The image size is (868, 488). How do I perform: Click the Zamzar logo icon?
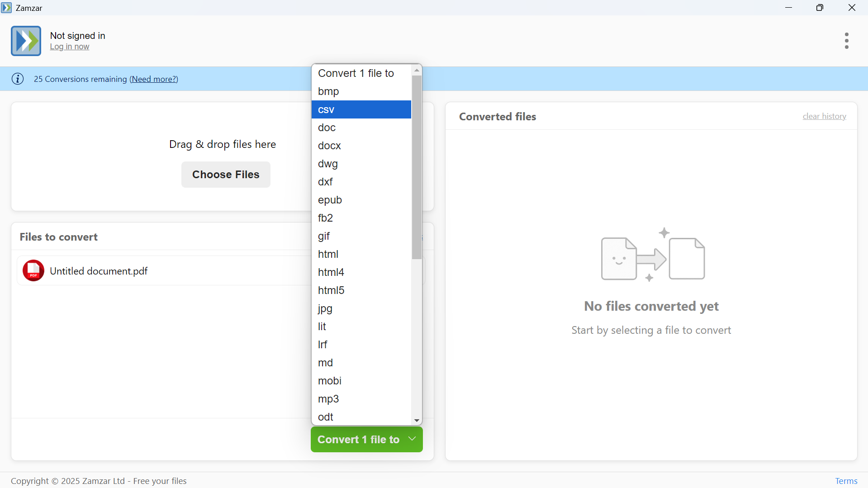click(26, 41)
